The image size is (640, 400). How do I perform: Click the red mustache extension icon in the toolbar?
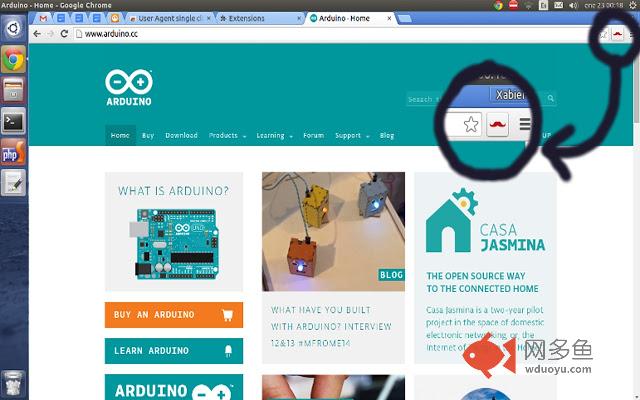618,34
